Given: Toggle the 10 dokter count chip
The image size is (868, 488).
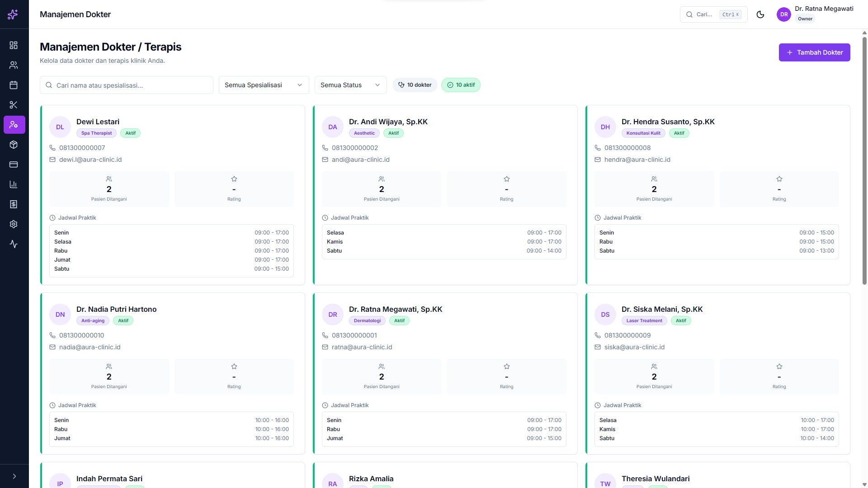Looking at the screenshot, I should (x=415, y=85).
